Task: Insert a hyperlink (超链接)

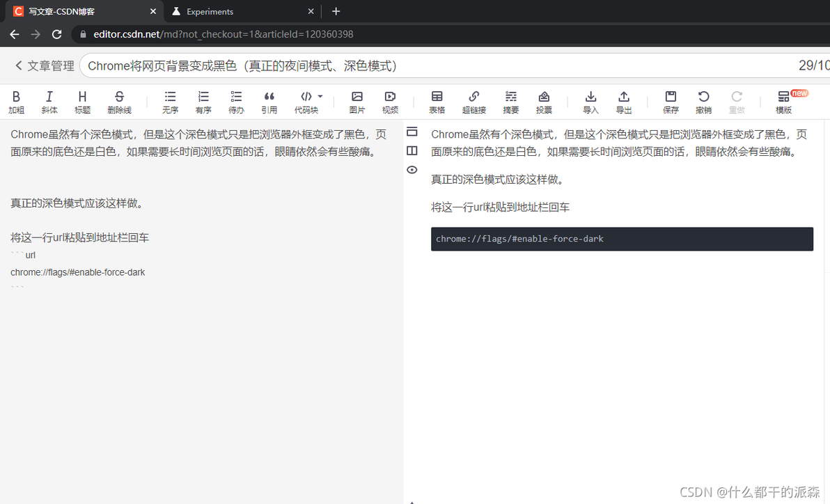Action: (473, 102)
